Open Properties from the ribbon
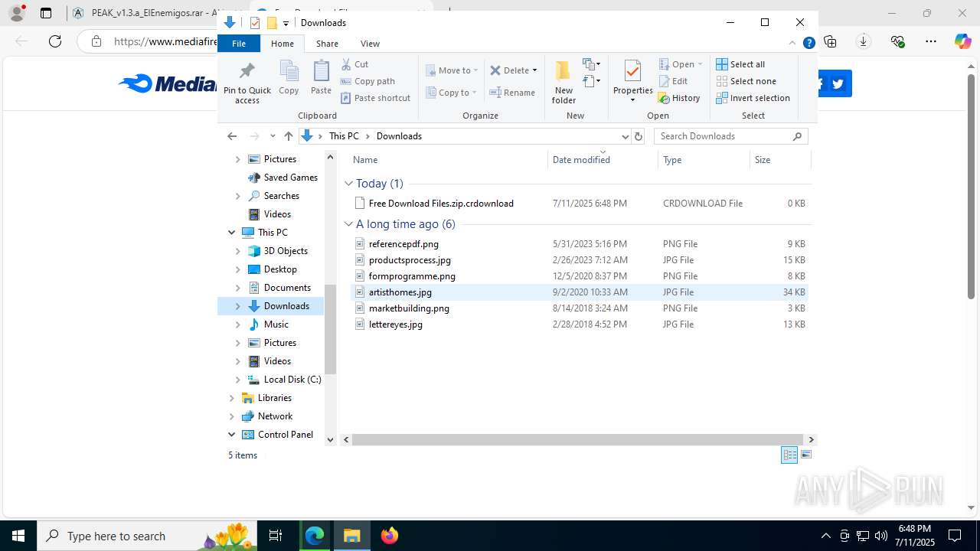 [632, 82]
